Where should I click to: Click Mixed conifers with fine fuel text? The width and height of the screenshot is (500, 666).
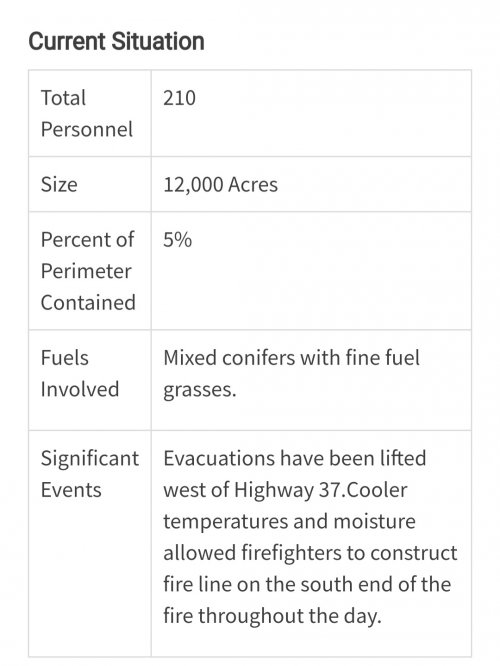tap(291, 358)
